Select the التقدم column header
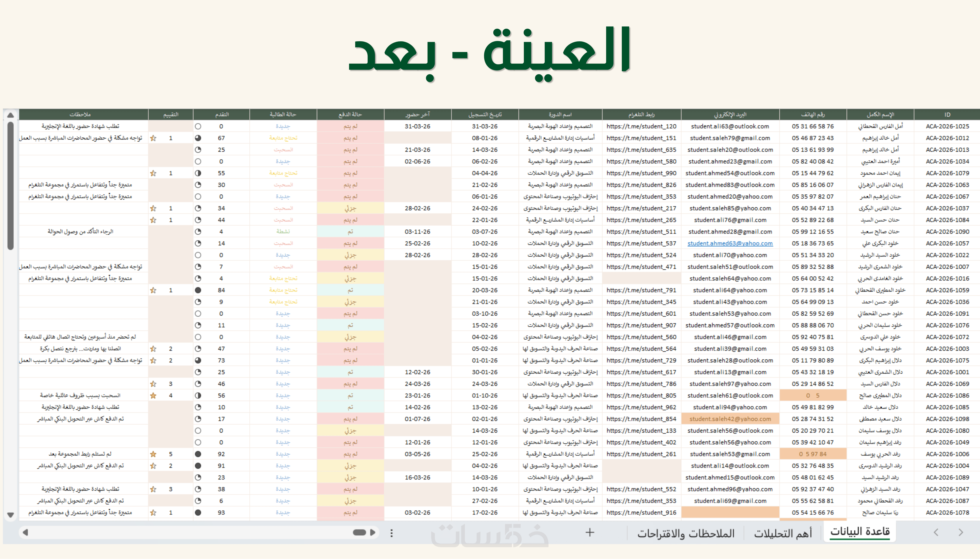 click(x=222, y=114)
